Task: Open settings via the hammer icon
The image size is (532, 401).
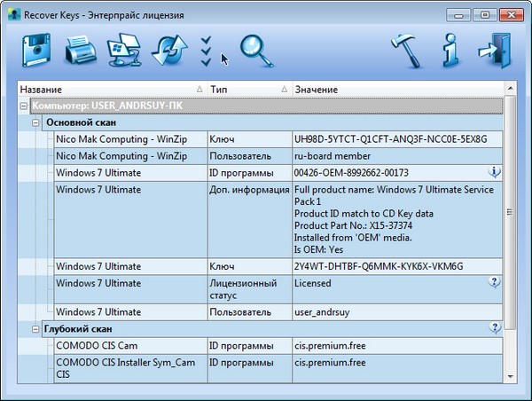Action: (405, 51)
